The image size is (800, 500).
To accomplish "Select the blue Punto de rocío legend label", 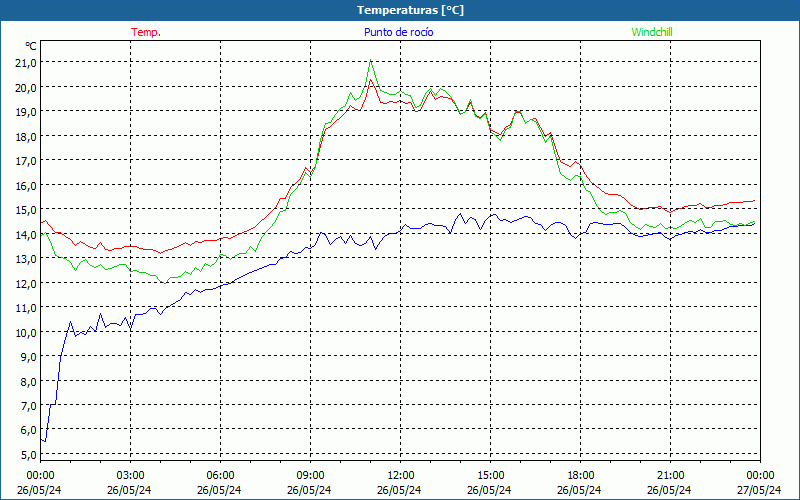I will coord(398,32).
